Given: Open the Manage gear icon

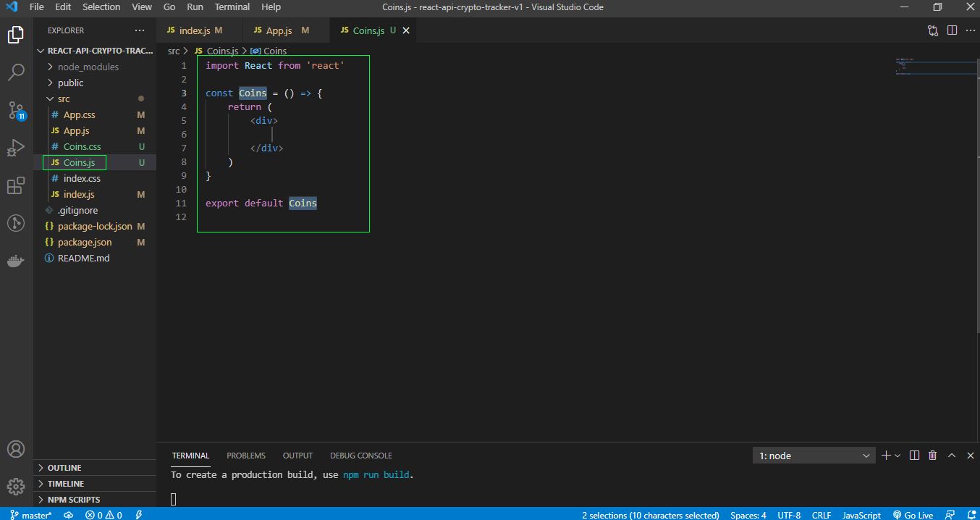Looking at the screenshot, I should click(x=16, y=486).
